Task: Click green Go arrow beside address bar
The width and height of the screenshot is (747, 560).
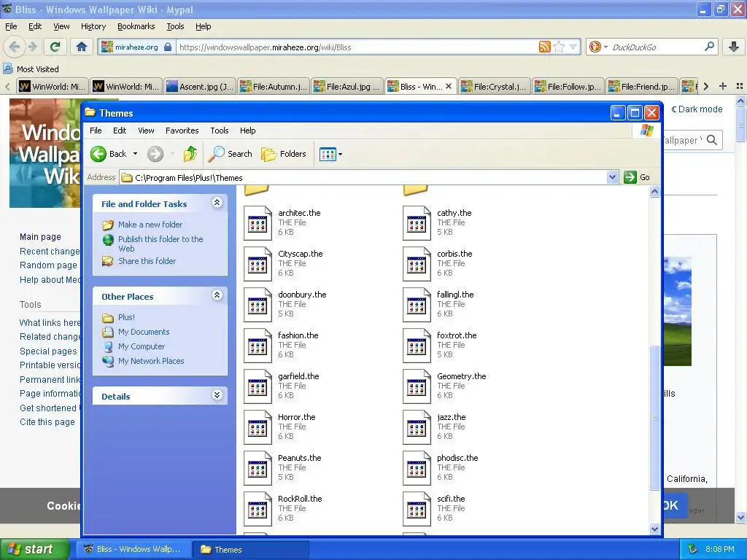Action: click(x=630, y=177)
